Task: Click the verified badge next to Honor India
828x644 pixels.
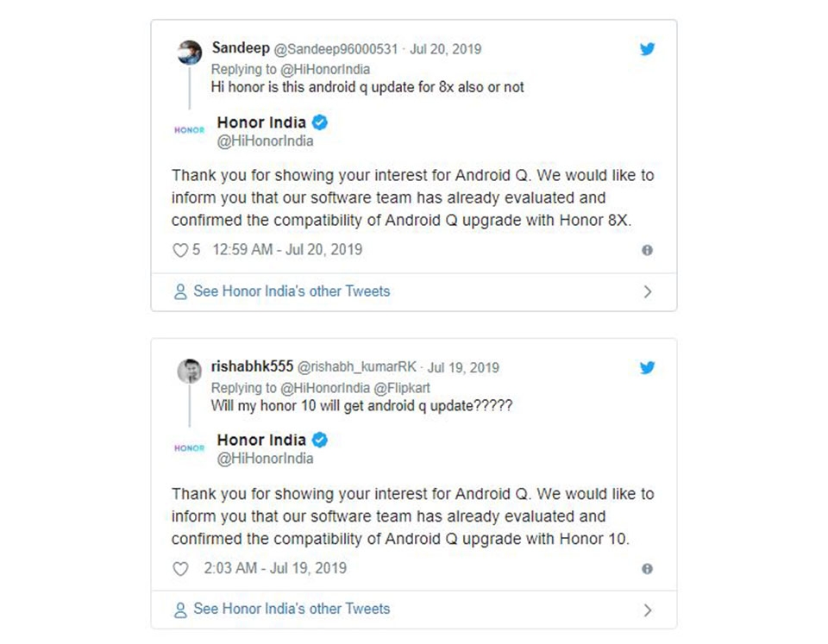Action: (319, 122)
